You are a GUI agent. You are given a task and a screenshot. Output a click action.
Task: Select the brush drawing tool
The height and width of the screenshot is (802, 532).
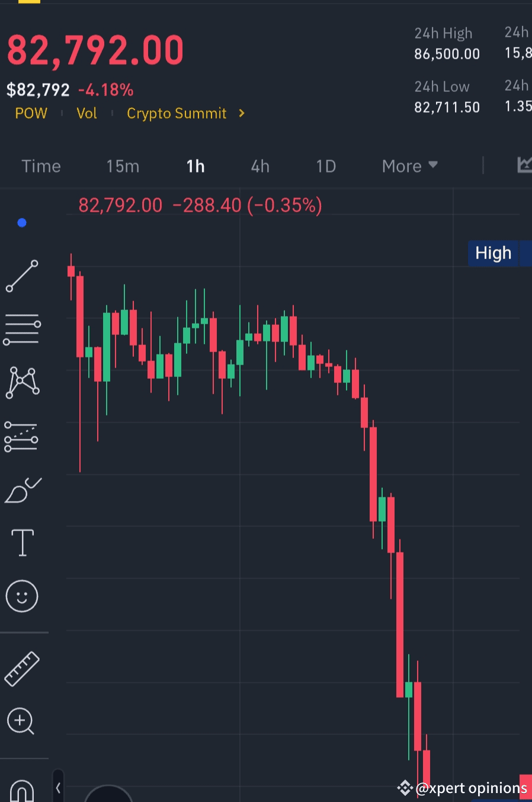pyautogui.click(x=23, y=490)
